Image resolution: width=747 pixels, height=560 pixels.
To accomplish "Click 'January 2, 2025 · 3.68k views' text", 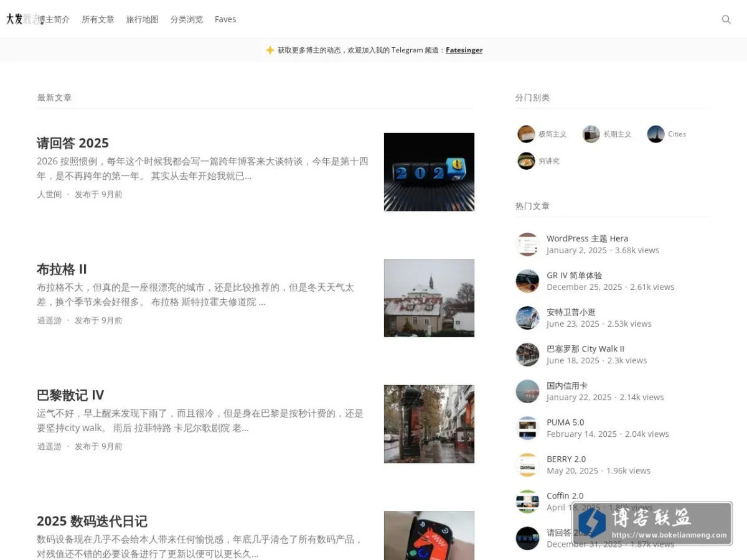I will (603, 250).
